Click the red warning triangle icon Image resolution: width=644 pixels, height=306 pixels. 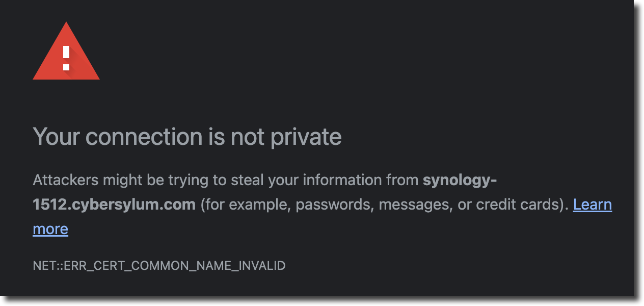(66, 52)
